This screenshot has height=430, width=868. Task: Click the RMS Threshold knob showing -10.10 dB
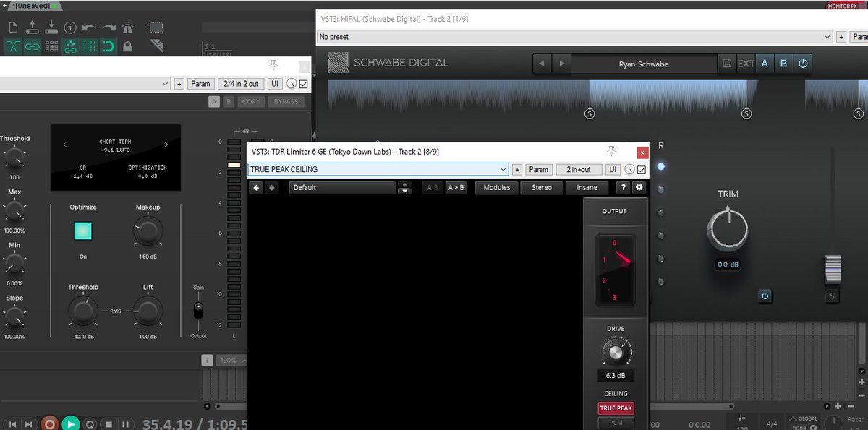click(x=83, y=311)
